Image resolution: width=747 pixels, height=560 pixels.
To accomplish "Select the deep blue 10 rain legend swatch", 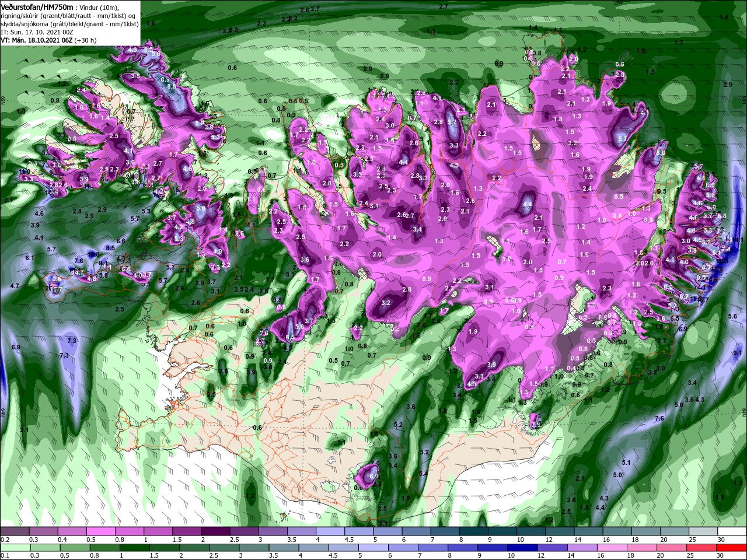I will coord(523,548).
